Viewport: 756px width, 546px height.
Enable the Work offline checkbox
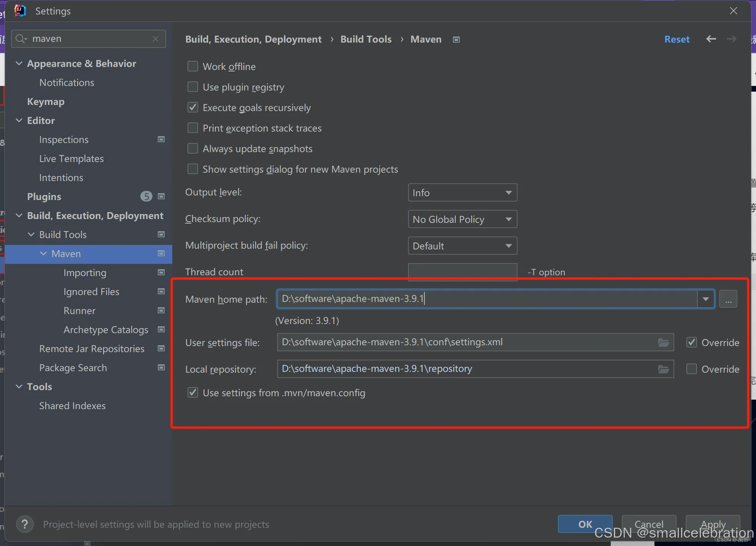pos(193,66)
